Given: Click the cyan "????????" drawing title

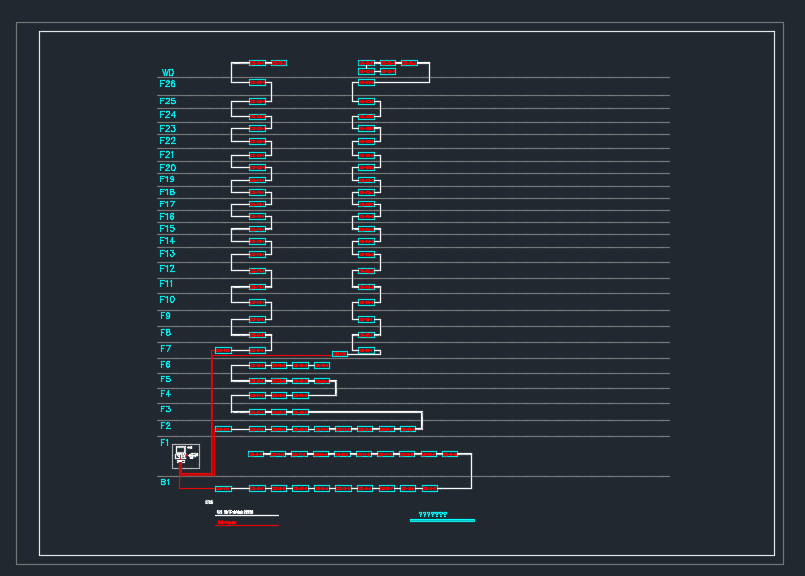Looking at the screenshot, I should (433, 514).
